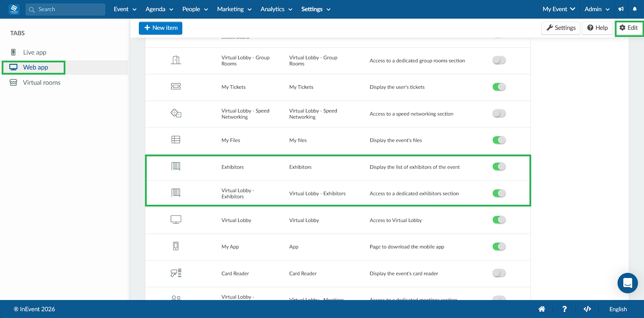
Task: Expand the People menu
Action: 195,9
